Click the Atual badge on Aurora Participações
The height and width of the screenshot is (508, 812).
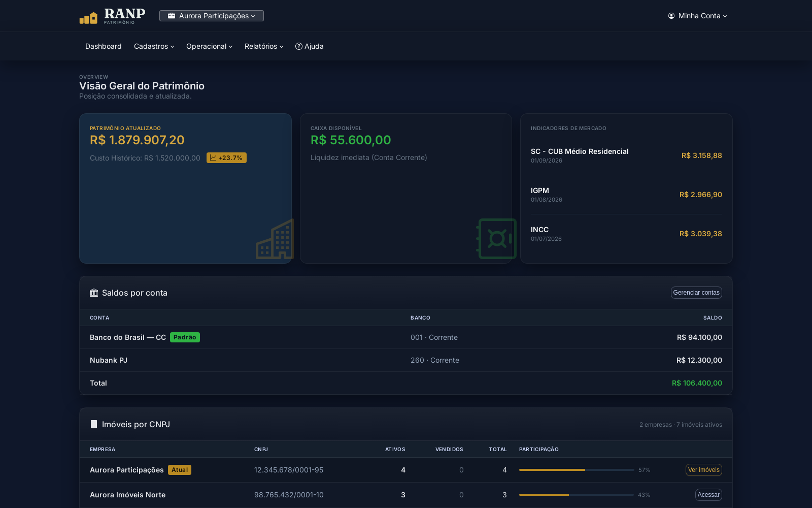click(180, 470)
